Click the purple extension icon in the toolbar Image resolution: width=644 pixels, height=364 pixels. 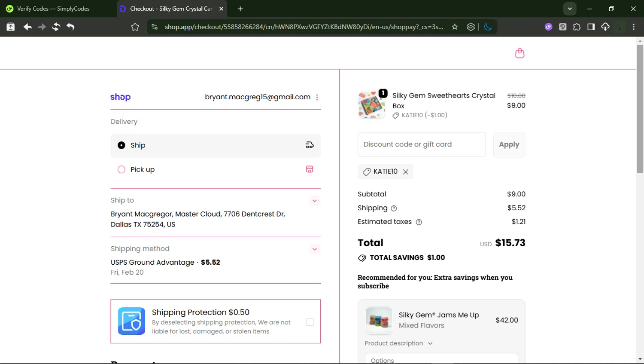(548, 27)
